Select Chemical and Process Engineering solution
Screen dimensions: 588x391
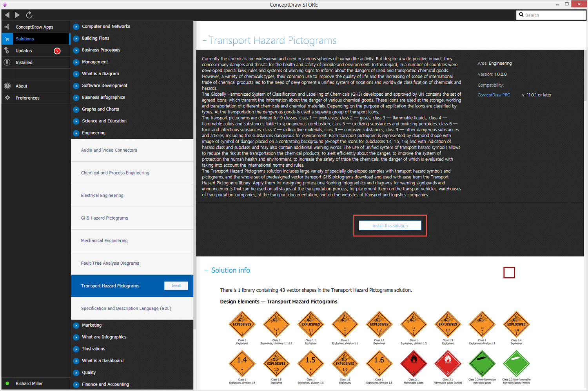[x=132, y=173]
